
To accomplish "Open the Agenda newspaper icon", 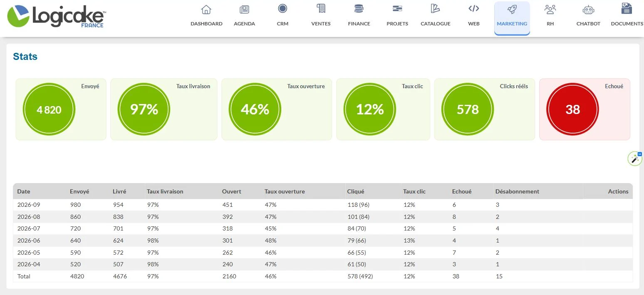I will [244, 9].
